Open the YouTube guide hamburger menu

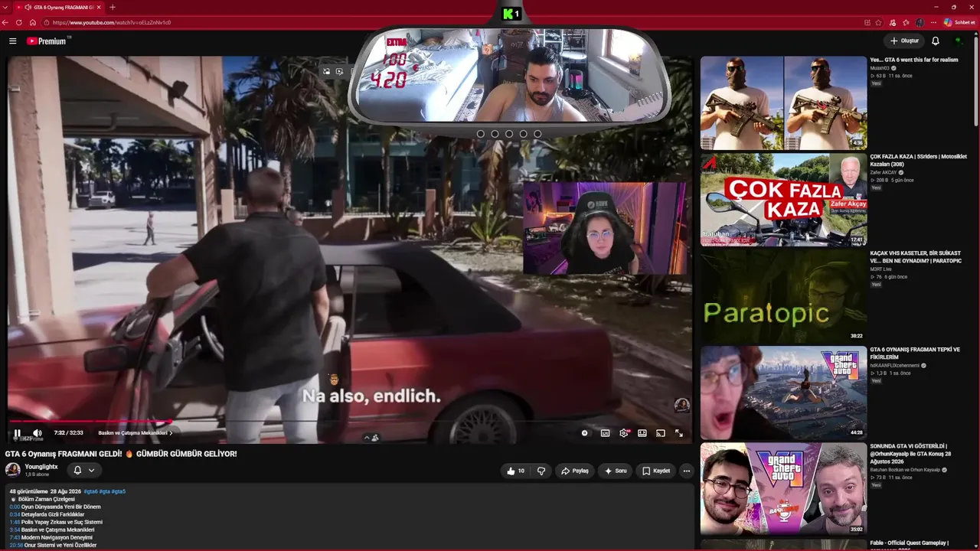coord(13,41)
